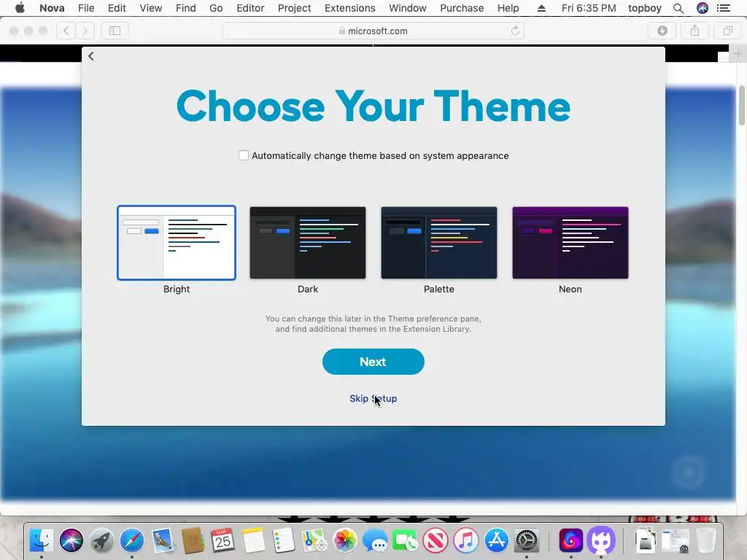This screenshot has height=560, width=747.
Task: Reload the page in Safari
Action: (515, 31)
